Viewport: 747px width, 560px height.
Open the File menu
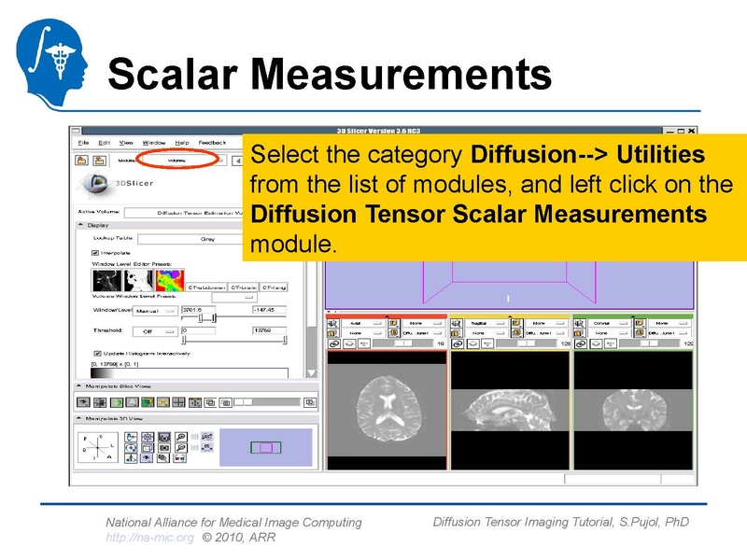(x=83, y=141)
